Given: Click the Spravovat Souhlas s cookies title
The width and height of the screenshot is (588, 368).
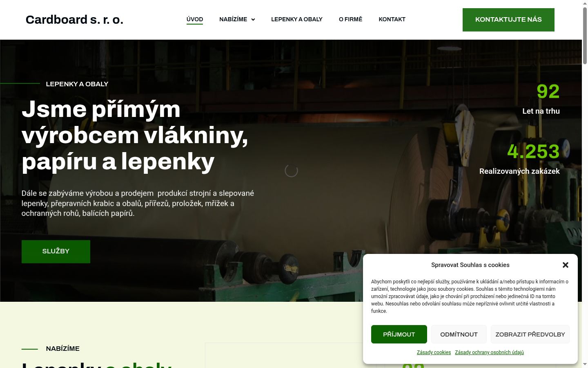Looking at the screenshot, I should (470, 265).
